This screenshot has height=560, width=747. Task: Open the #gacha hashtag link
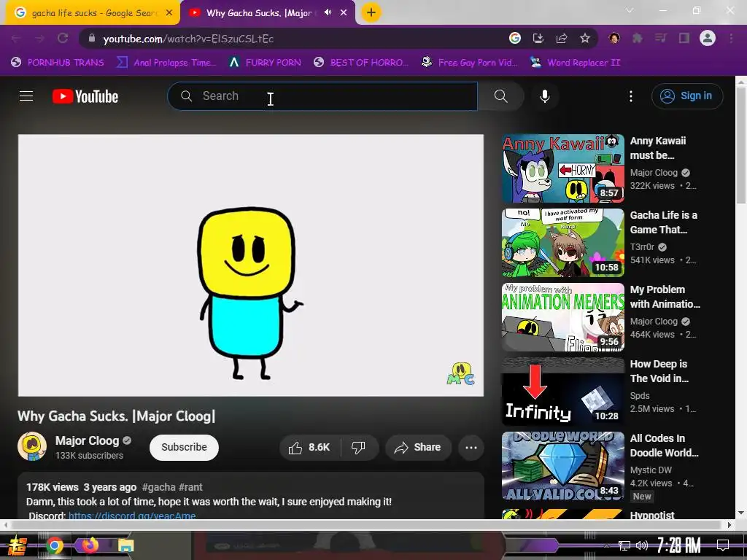tap(158, 487)
